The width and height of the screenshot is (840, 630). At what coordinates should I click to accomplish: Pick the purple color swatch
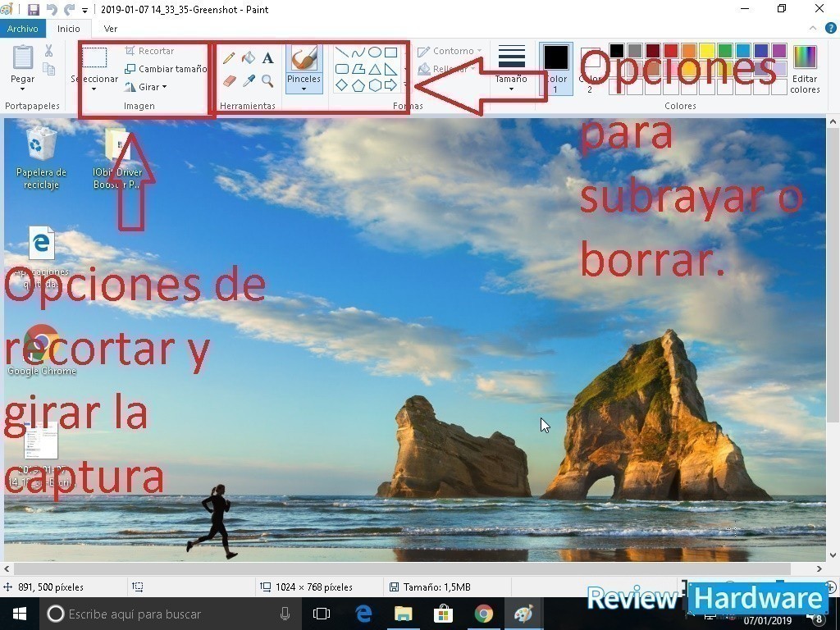pyautogui.click(x=779, y=50)
